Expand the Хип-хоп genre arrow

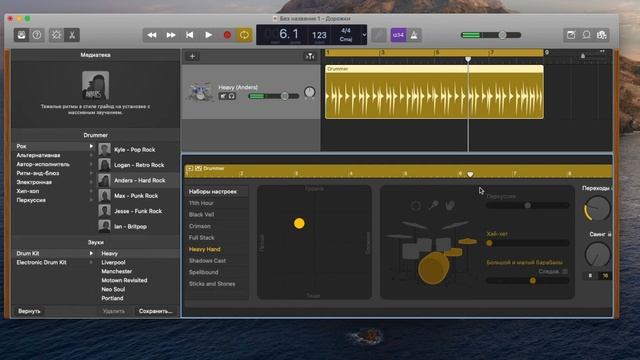click(x=91, y=191)
